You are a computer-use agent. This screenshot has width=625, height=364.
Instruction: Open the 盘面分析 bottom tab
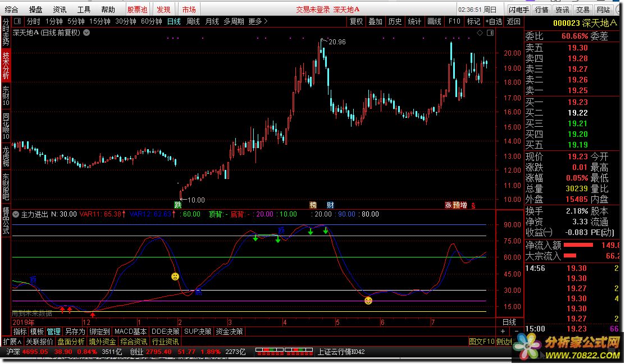[x=71, y=342]
